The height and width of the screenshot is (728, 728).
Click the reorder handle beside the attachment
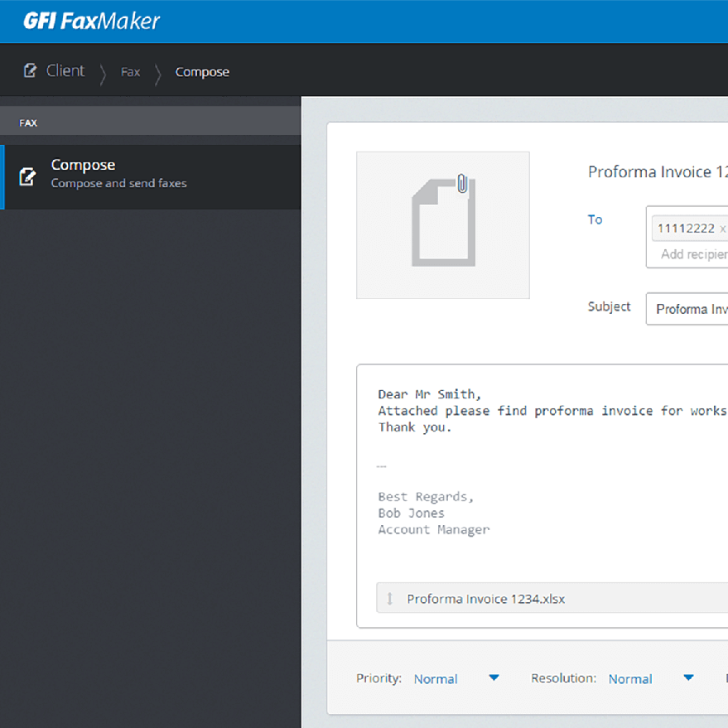[x=390, y=599]
